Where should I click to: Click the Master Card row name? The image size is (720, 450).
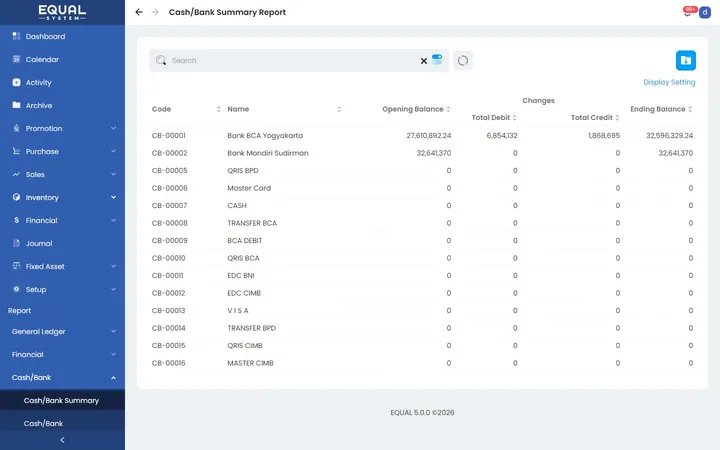(x=249, y=188)
